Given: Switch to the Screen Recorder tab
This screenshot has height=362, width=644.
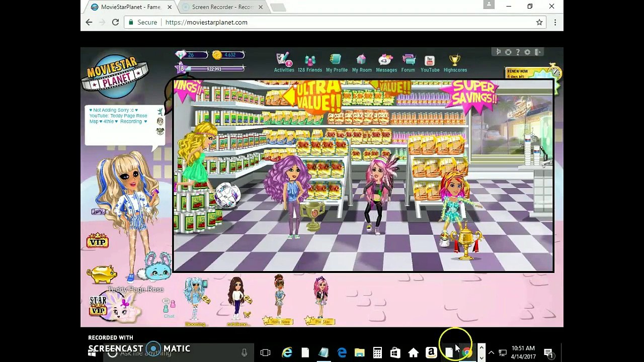Looking at the screenshot, I should click(x=222, y=7).
